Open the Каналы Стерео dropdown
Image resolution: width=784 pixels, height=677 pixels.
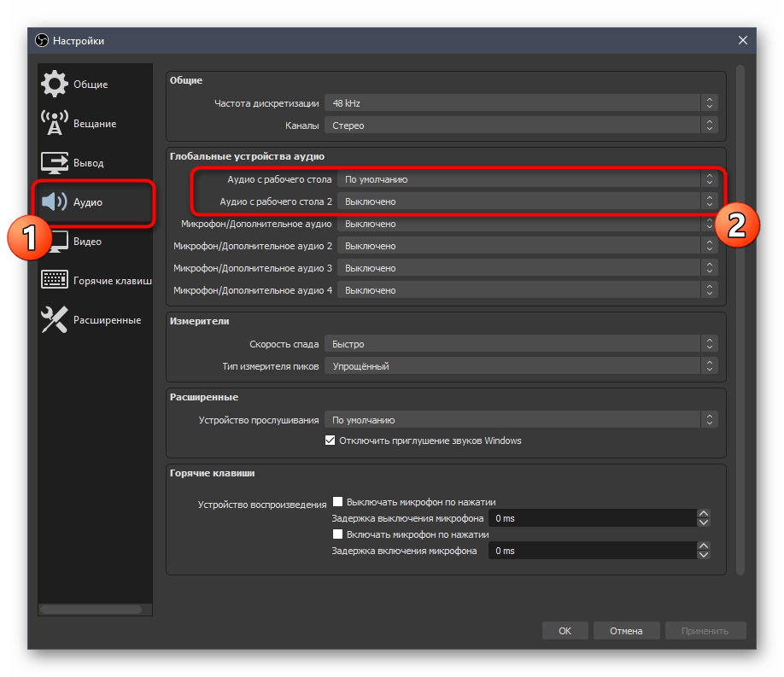(520, 125)
